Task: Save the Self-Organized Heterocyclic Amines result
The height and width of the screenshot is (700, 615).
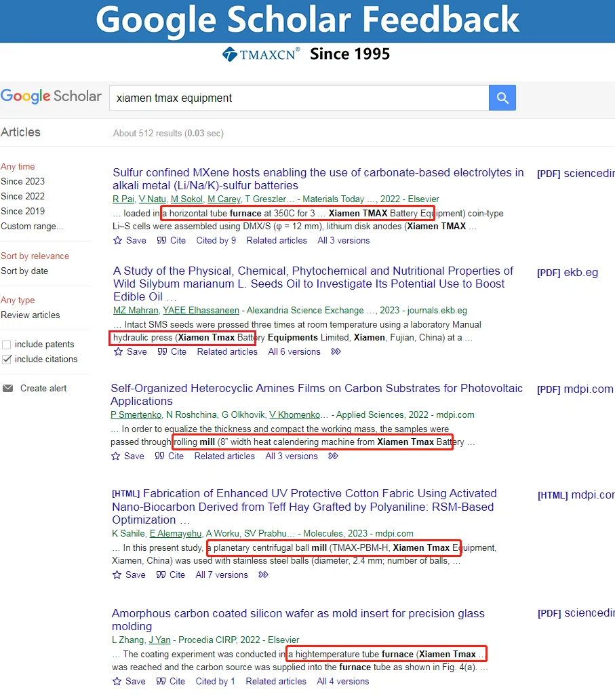Action: pos(116,456)
